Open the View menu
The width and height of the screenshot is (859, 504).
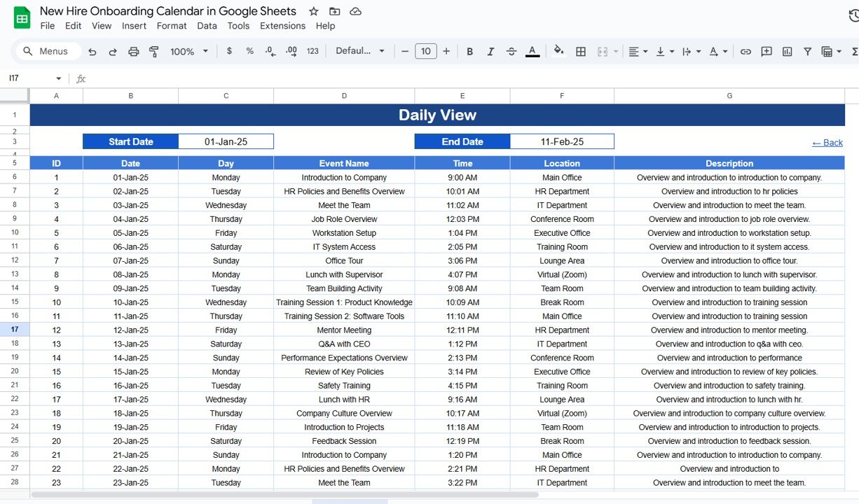pos(102,26)
